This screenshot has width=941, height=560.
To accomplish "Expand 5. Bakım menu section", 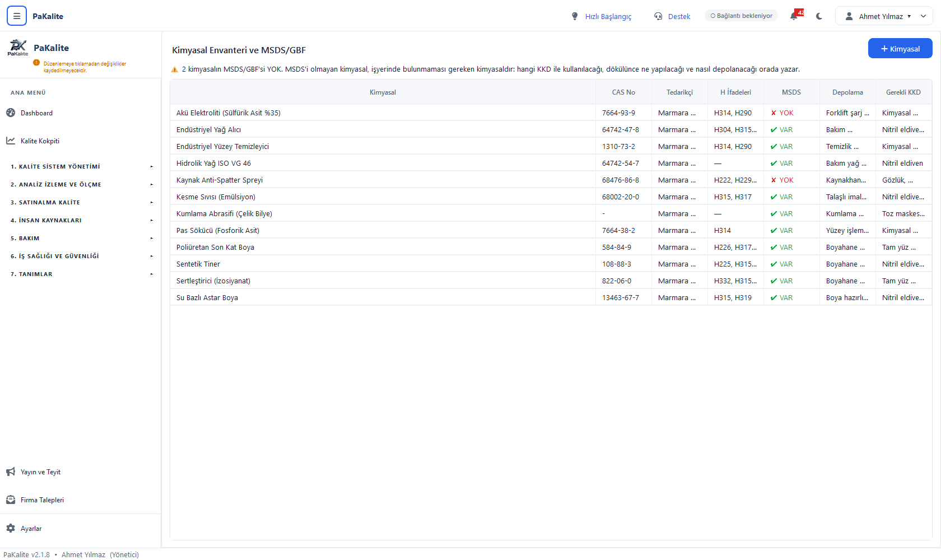I will click(x=81, y=238).
